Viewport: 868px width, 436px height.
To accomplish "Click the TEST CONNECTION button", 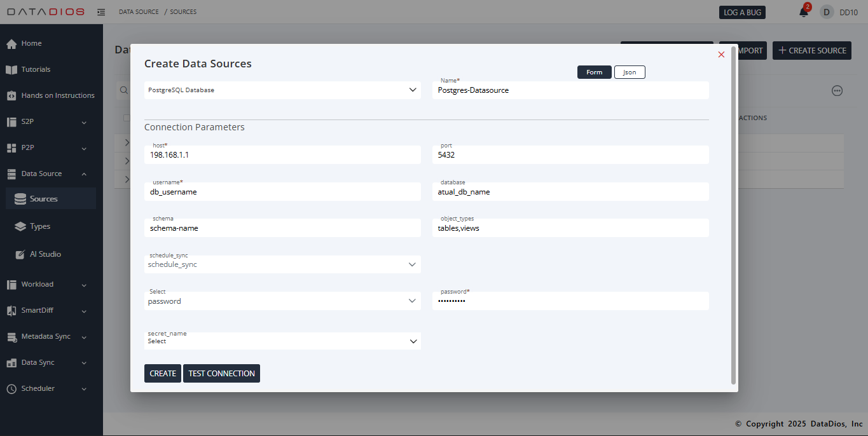I will [x=221, y=373].
